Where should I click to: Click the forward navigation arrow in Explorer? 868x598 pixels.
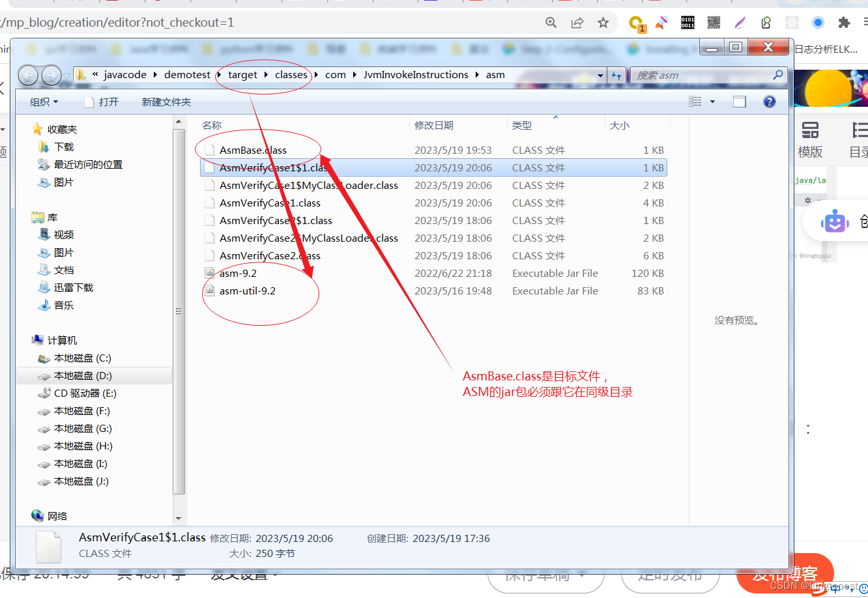[x=51, y=75]
